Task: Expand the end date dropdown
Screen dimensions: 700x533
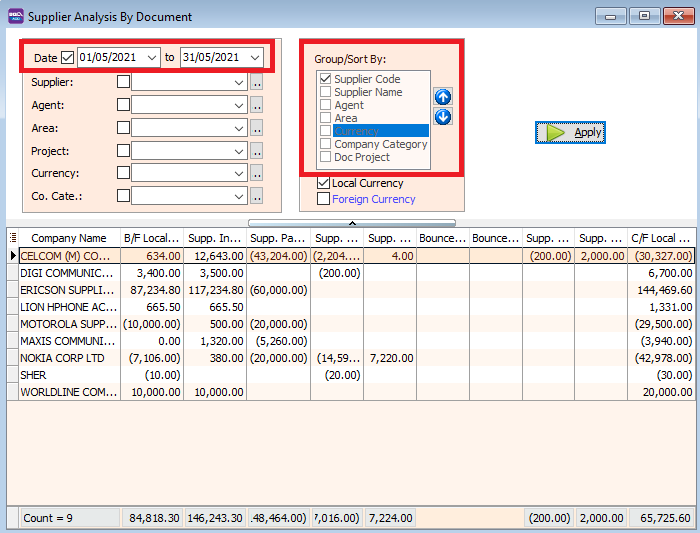Action: coord(256,58)
